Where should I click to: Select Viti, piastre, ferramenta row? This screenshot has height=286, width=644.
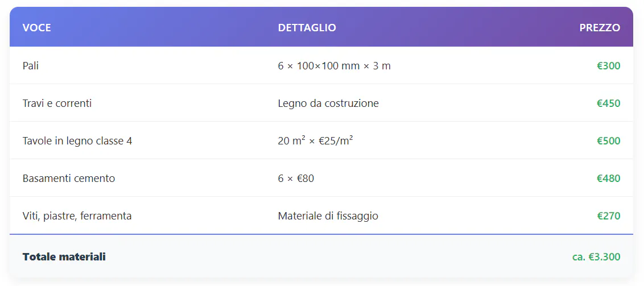[x=77, y=216]
